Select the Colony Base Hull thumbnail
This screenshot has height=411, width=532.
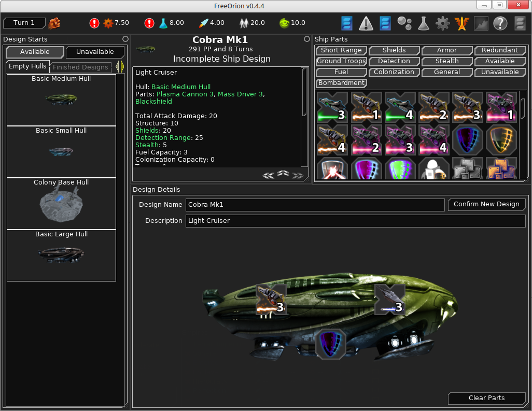point(61,204)
